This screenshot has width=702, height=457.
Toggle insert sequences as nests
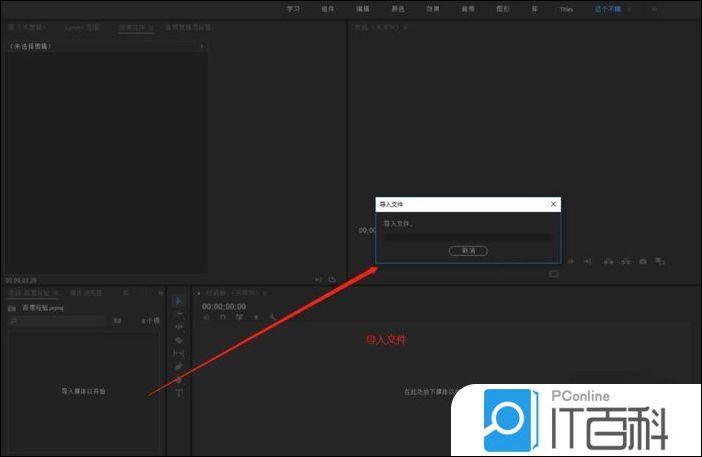tap(206, 317)
